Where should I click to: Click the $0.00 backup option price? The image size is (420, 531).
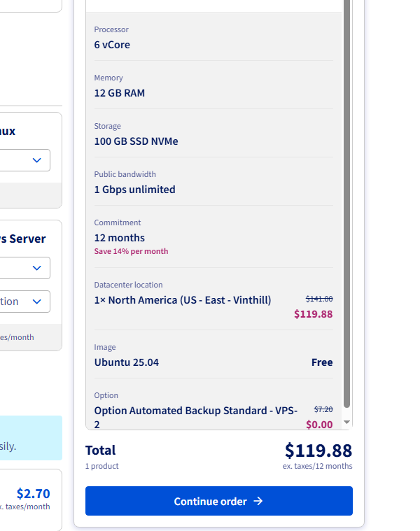tap(319, 425)
